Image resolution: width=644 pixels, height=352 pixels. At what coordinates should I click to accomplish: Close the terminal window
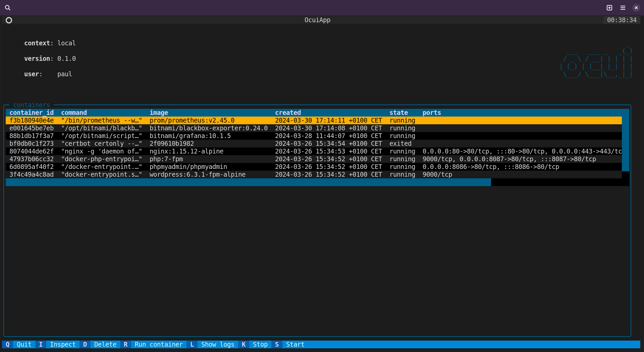click(x=636, y=8)
